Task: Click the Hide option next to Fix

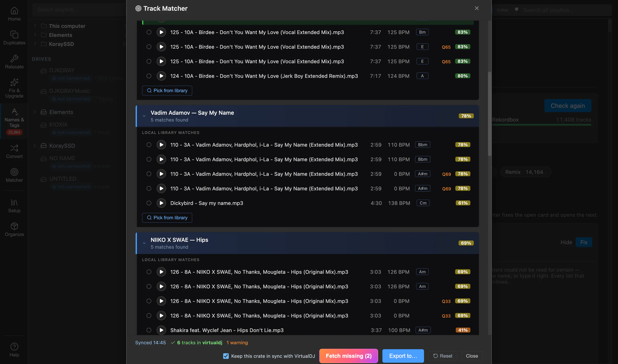Action: (x=566, y=242)
